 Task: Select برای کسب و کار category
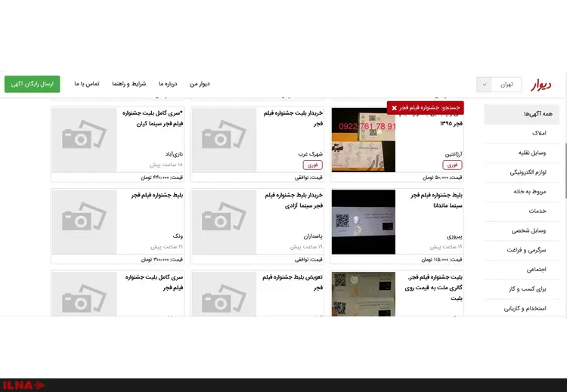pos(522,289)
